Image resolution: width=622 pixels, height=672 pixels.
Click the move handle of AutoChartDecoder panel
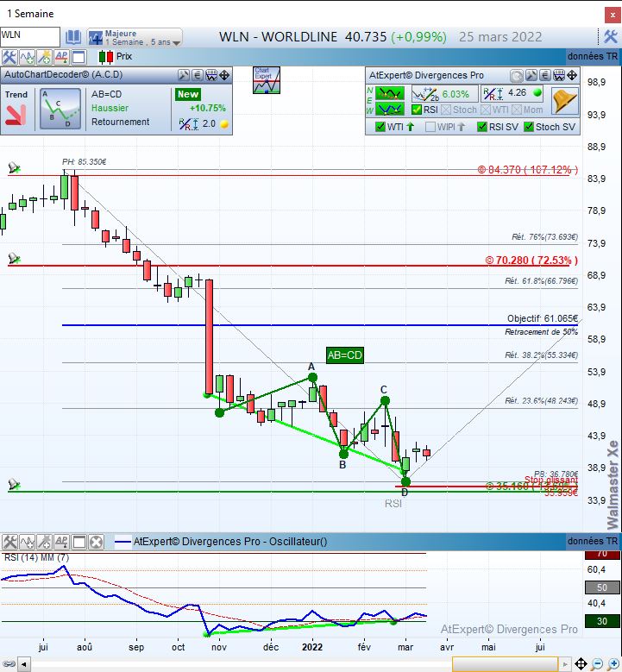[224, 75]
